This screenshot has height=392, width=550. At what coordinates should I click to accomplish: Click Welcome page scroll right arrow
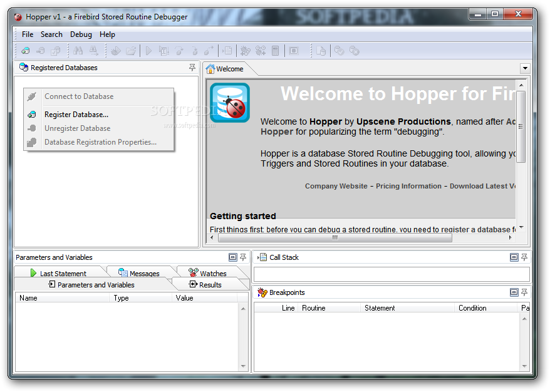click(x=511, y=238)
